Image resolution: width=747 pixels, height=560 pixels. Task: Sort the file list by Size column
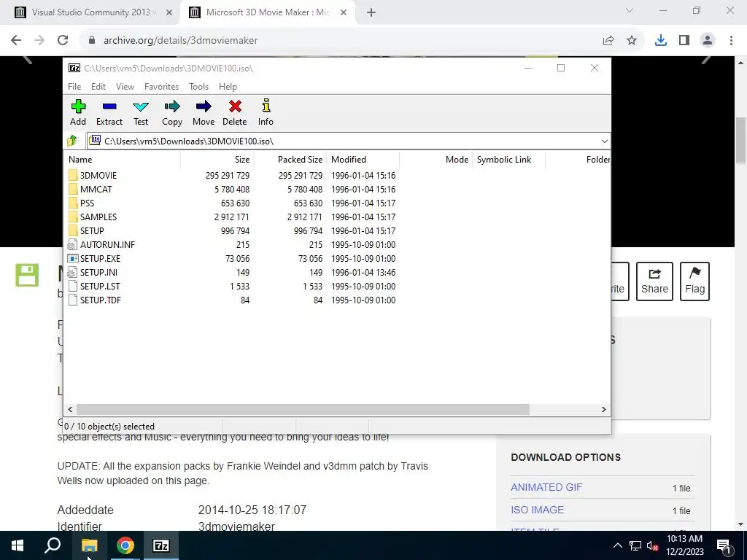click(x=217, y=160)
